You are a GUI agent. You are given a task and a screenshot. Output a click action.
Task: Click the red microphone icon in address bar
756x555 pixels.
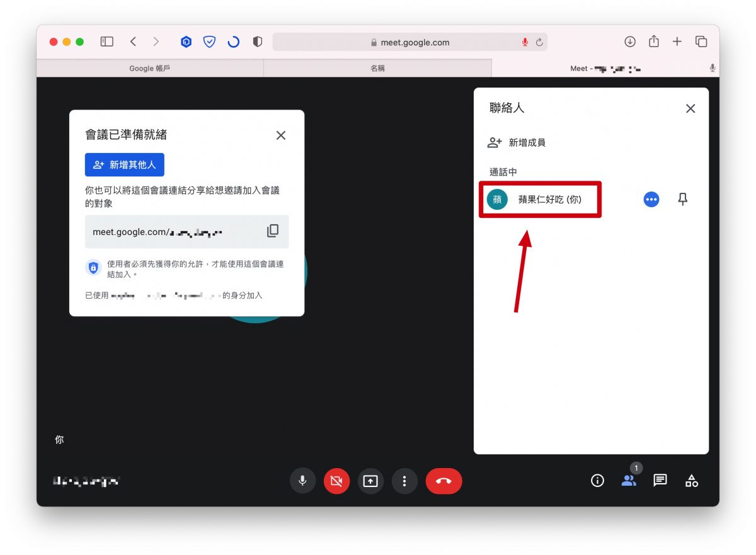tap(525, 42)
